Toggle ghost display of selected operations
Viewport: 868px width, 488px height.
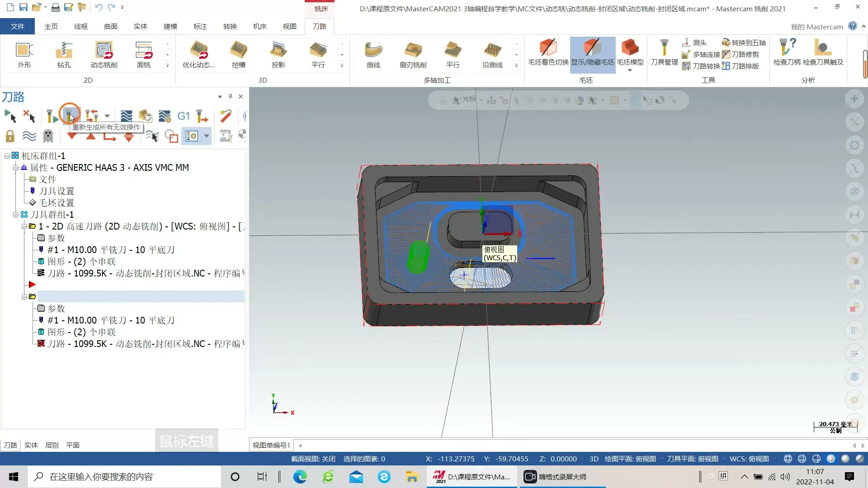coord(48,136)
